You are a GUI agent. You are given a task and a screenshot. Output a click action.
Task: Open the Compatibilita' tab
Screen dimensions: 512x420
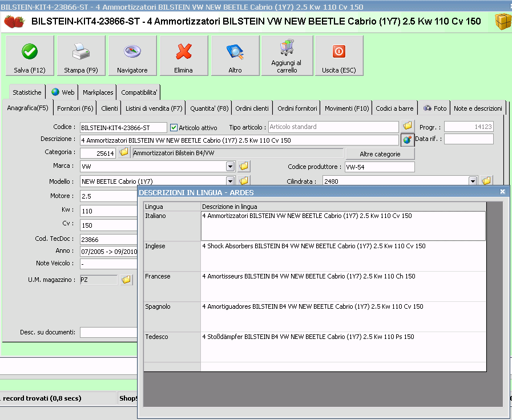pyautogui.click(x=139, y=92)
